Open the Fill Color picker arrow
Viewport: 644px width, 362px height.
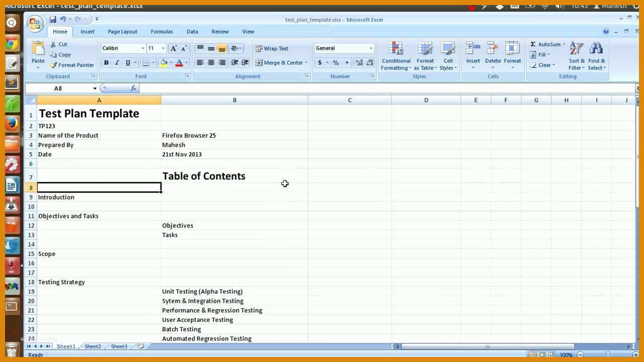[x=171, y=63]
